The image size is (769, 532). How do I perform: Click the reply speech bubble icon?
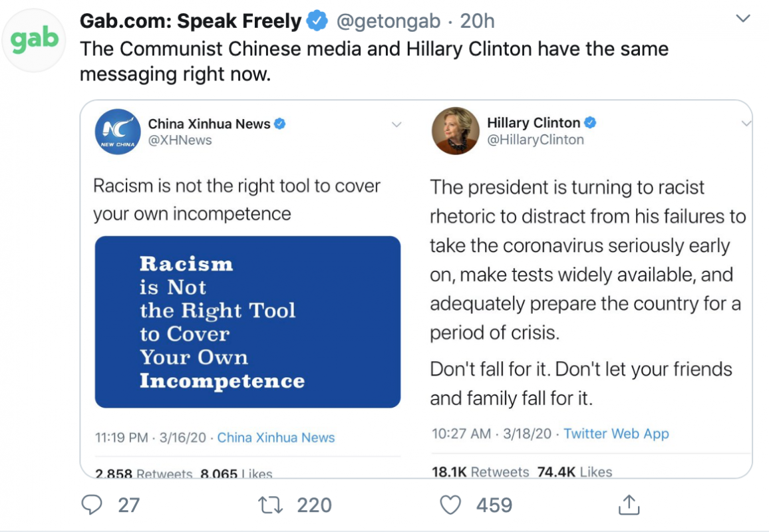(92, 505)
